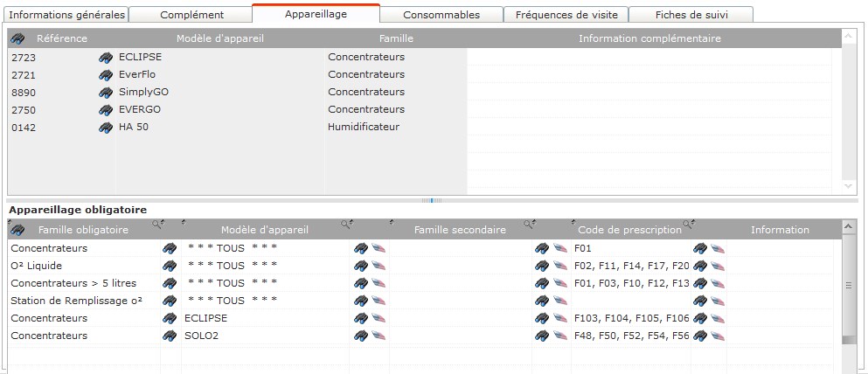
Task: Click binoculars icon next to SimplyGO model
Action: click(106, 92)
